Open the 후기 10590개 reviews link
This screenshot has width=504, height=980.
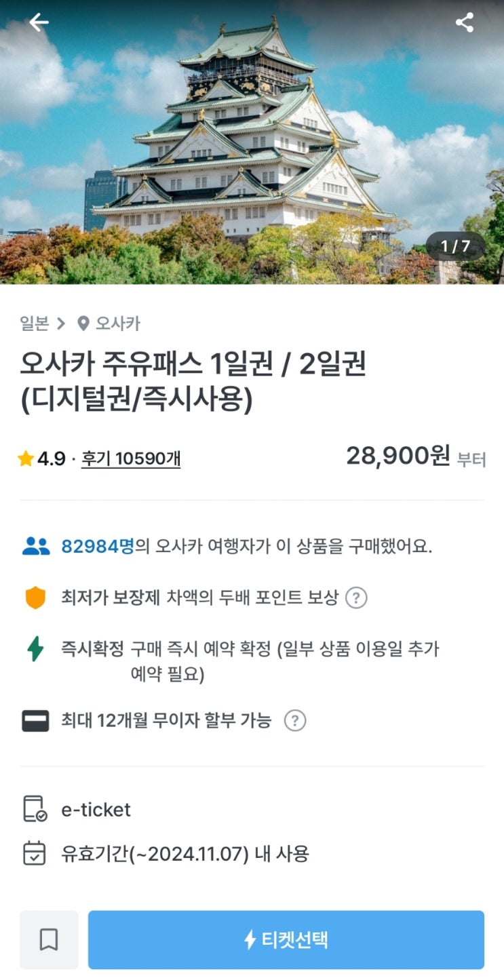tap(131, 459)
